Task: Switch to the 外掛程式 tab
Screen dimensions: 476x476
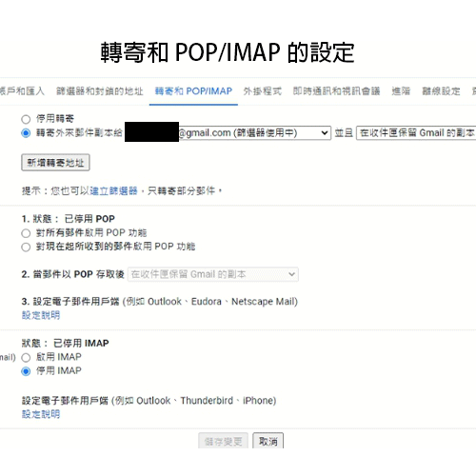Action: tap(263, 91)
